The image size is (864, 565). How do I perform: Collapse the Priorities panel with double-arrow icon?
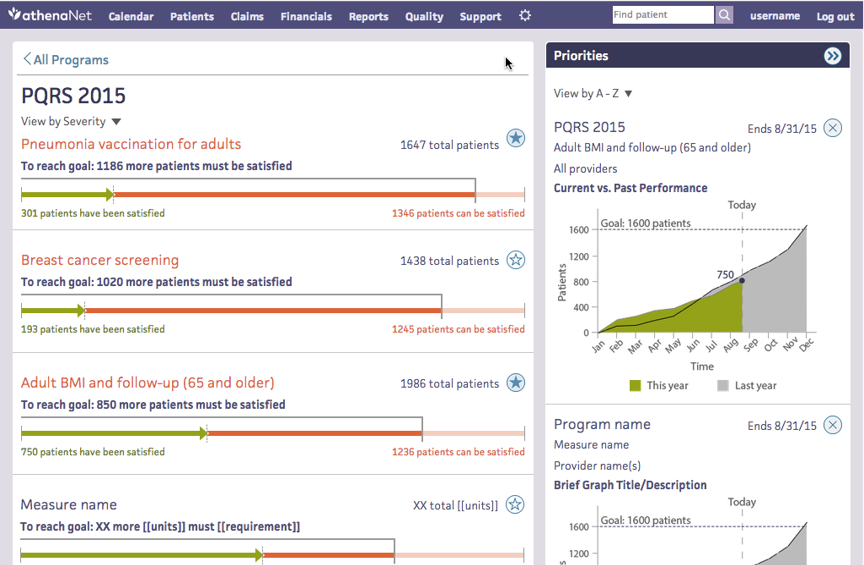click(832, 56)
